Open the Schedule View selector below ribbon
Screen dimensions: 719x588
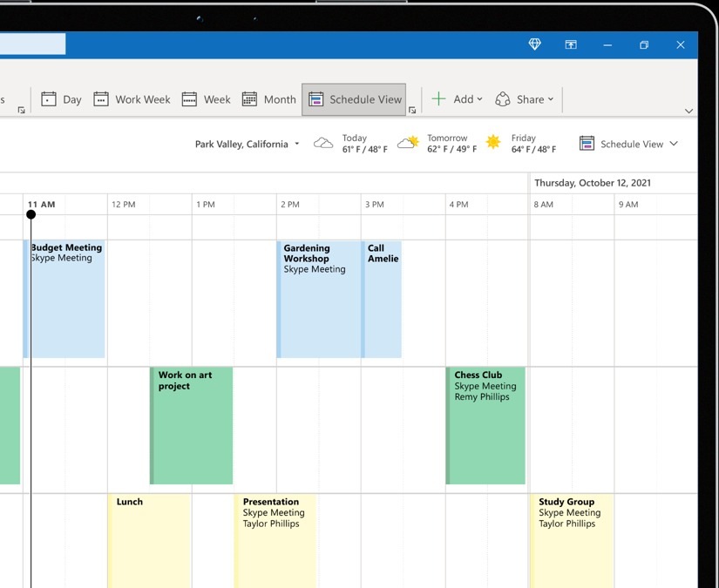(x=628, y=144)
